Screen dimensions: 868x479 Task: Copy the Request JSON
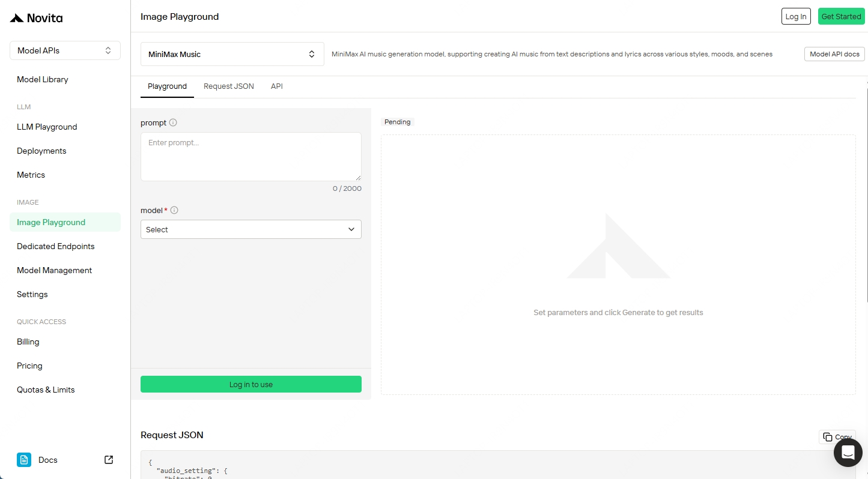837,437
